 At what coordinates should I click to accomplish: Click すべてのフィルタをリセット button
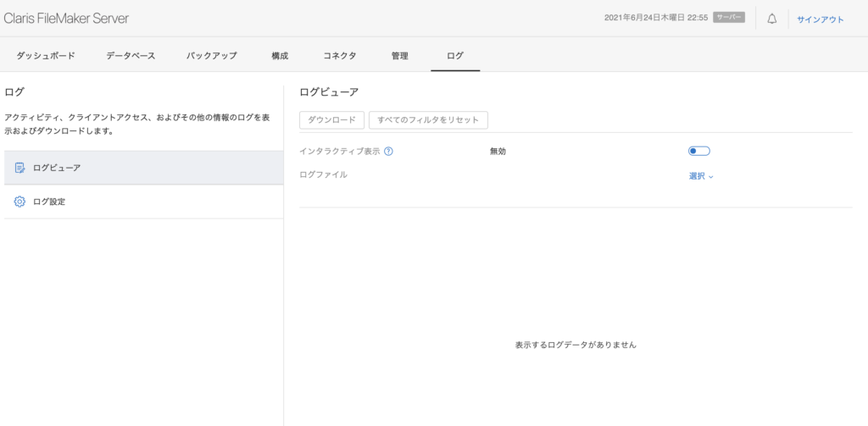pos(428,120)
